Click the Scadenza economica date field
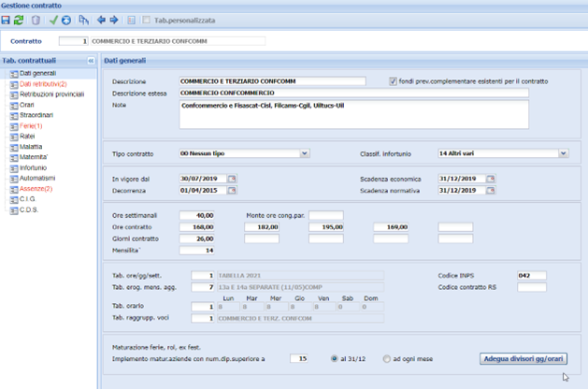The image size is (588, 390). [x=462, y=179]
